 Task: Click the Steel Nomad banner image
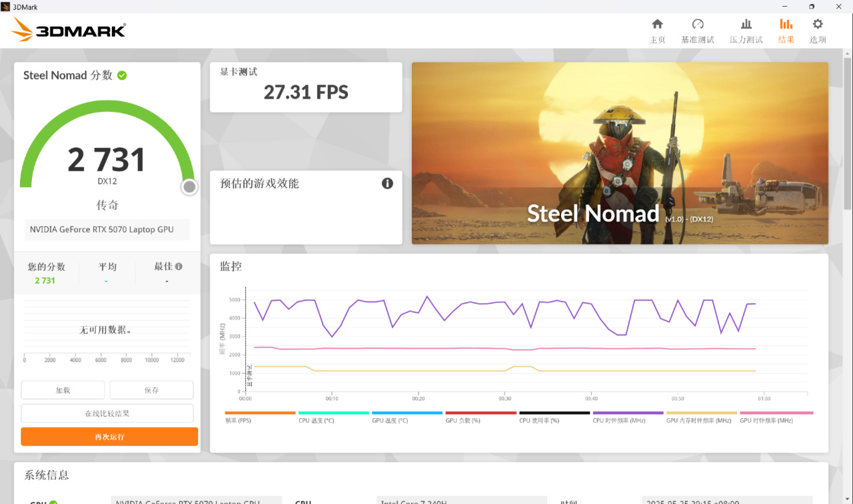tap(620, 153)
